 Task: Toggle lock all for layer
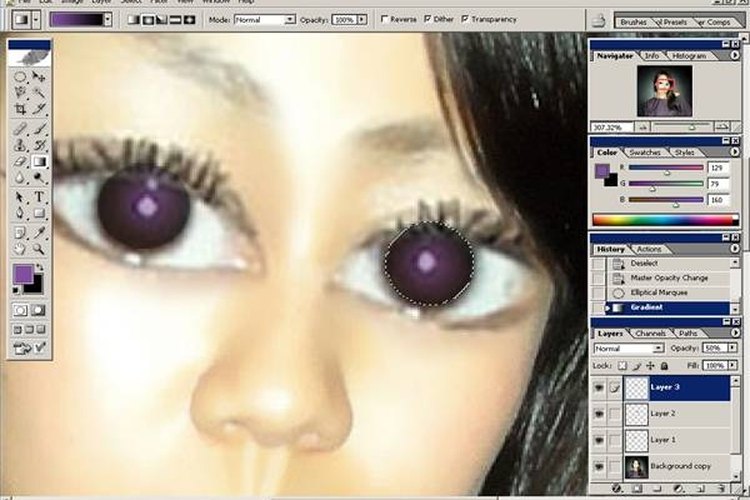664,366
